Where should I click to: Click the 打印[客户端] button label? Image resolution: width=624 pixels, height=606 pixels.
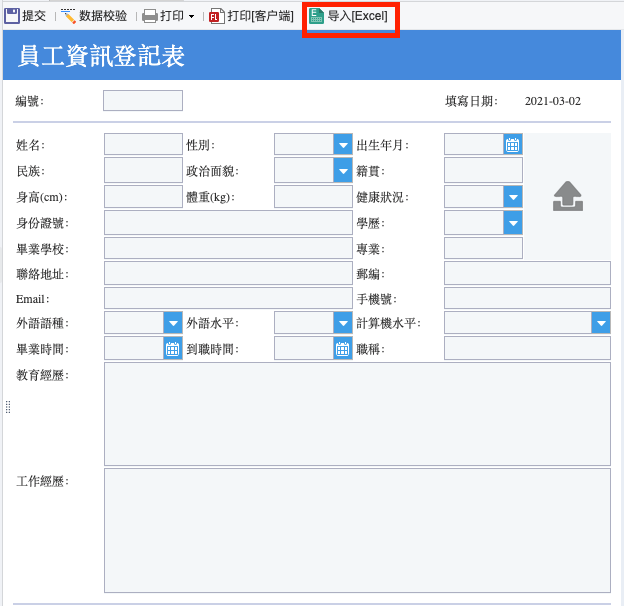261,16
